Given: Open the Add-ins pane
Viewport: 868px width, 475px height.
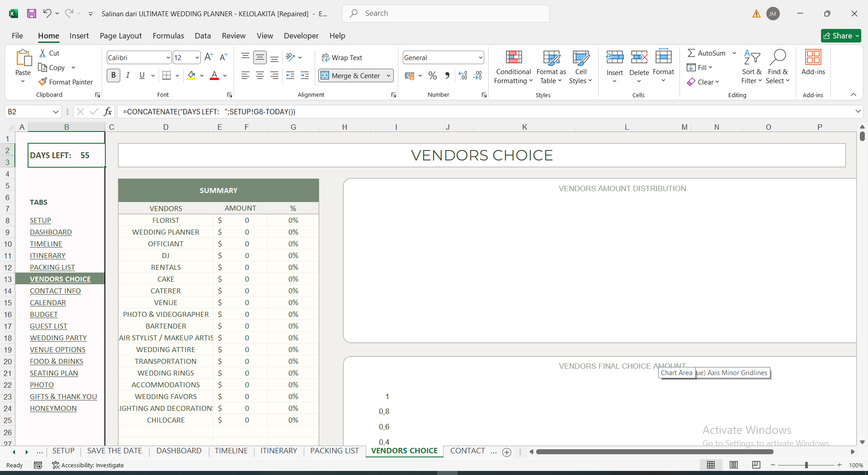Looking at the screenshot, I should [813, 63].
